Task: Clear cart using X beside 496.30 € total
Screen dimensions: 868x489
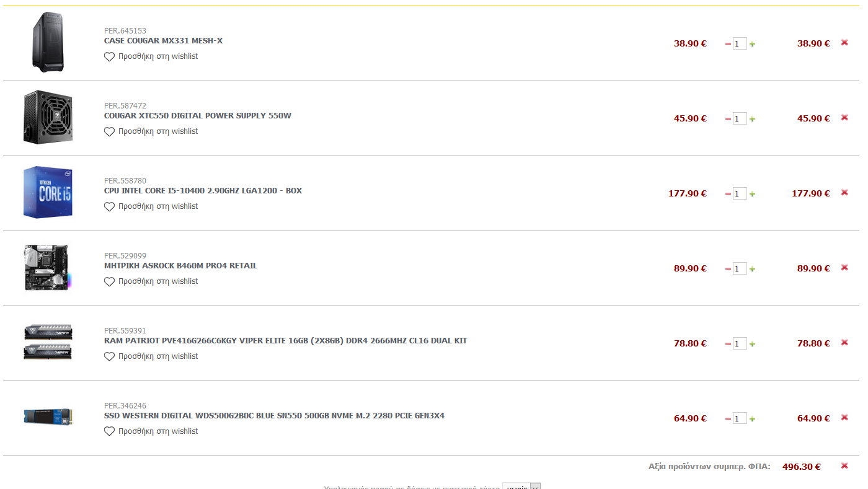Action: 844,465
